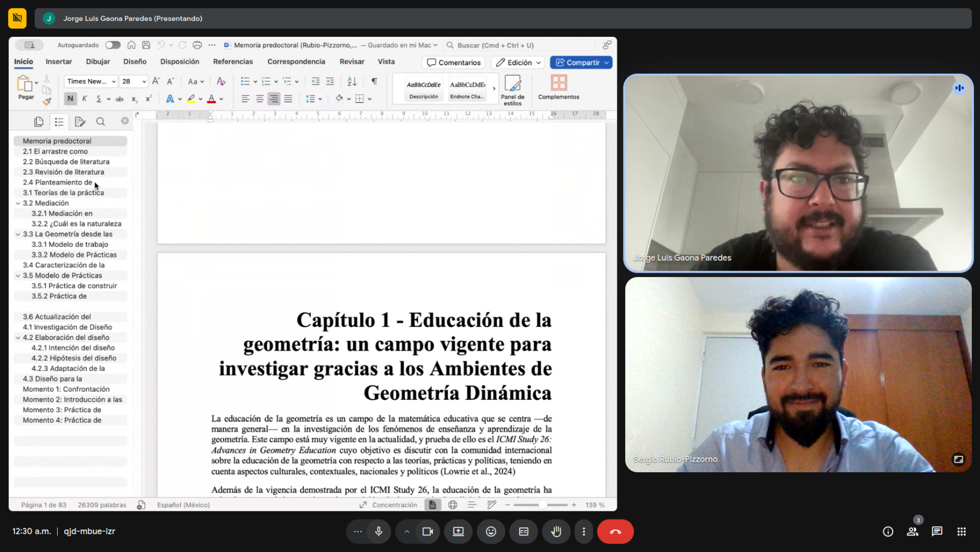Click the print icon in title bar
The height and width of the screenshot is (552, 980).
point(197,45)
